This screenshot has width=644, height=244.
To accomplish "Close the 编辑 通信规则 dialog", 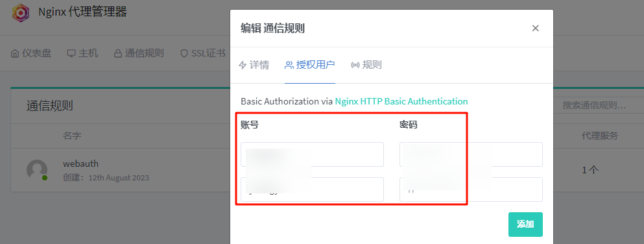I will [x=535, y=28].
